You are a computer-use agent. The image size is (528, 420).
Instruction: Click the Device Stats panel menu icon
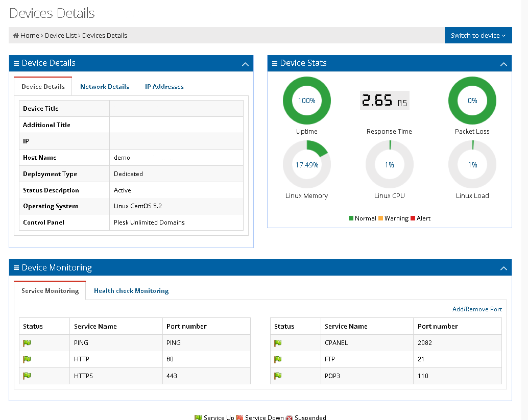275,64
